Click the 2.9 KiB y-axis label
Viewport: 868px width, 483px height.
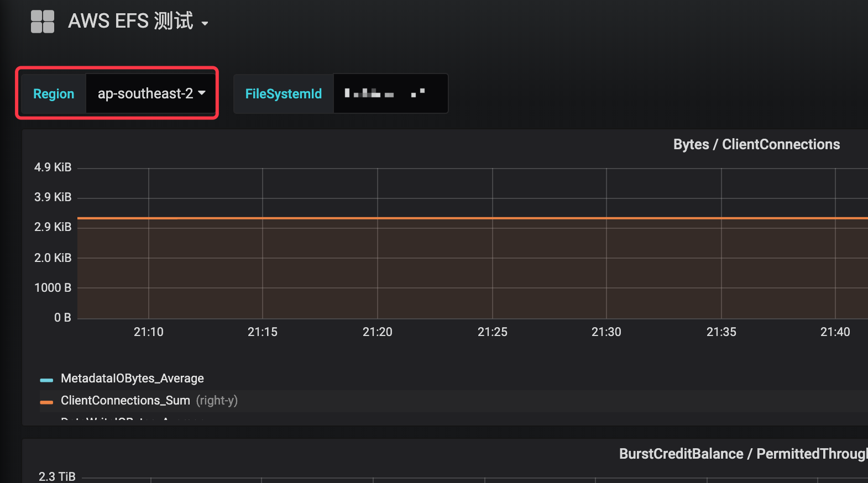click(53, 227)
